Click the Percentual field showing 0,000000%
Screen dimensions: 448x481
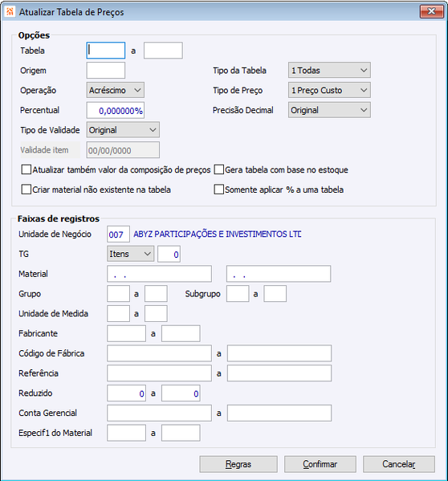tap(116, 111)
